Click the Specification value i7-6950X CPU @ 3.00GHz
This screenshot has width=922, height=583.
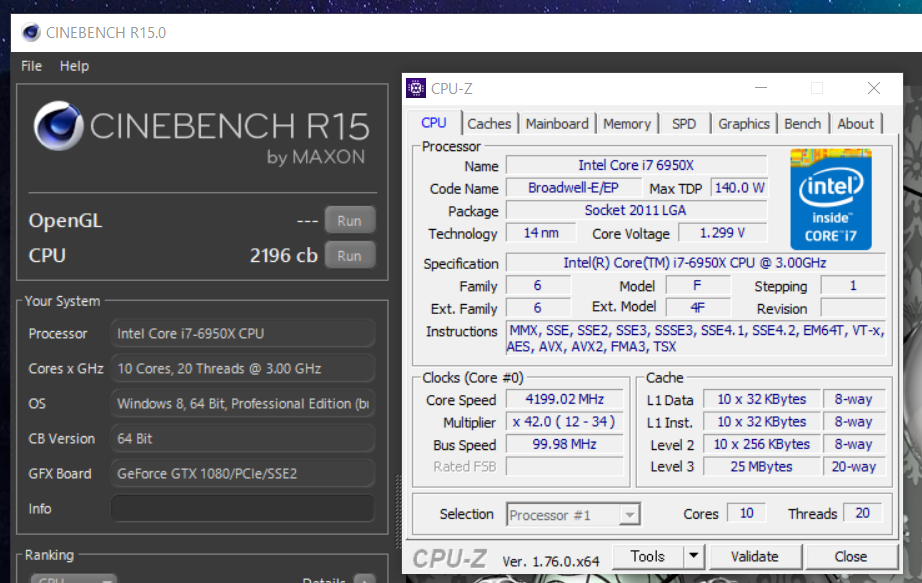(695, 262)
